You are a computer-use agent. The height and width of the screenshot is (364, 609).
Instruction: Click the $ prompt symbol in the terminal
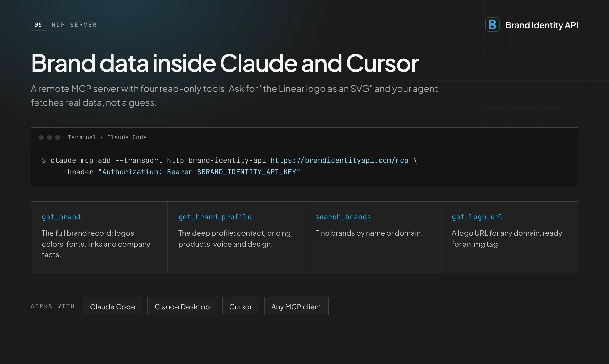(44, 160)
